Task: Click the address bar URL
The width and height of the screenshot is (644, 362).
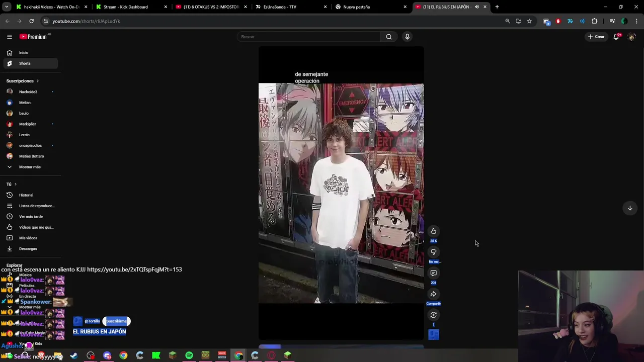Action: pos(86,21)
